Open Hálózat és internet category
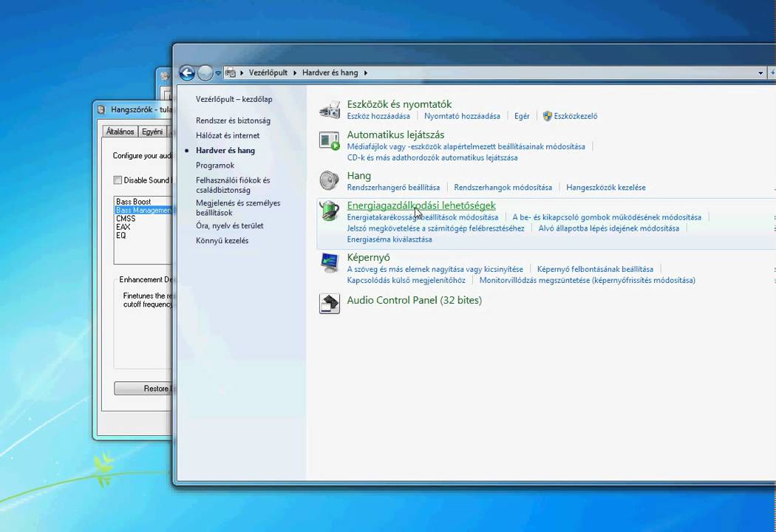The image size is (776, 532). pyautogui.click(x=228, y=135)
